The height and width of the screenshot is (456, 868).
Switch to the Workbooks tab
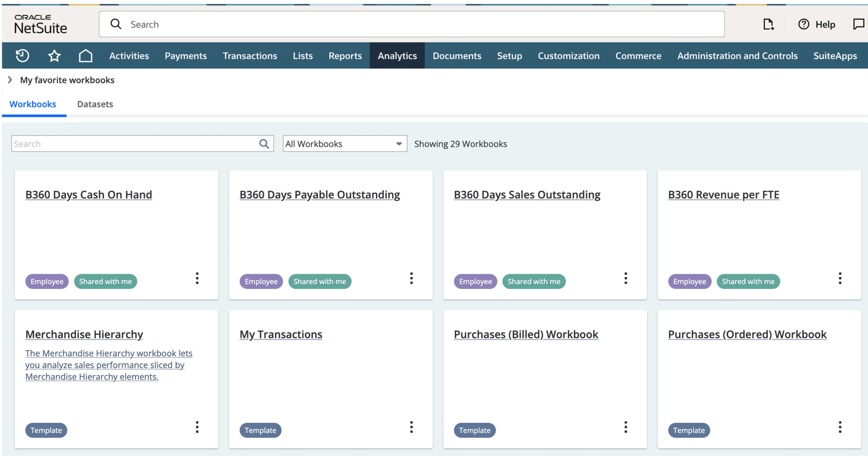(x=33, y=104)
